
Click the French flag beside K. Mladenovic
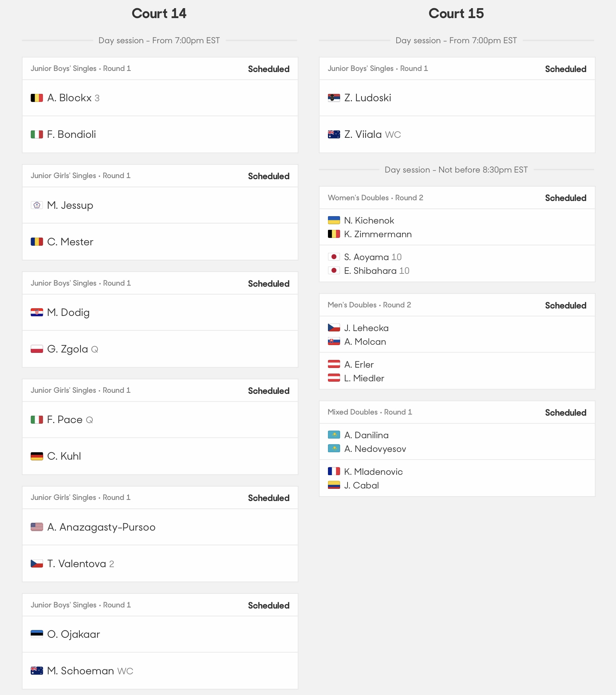334,471
